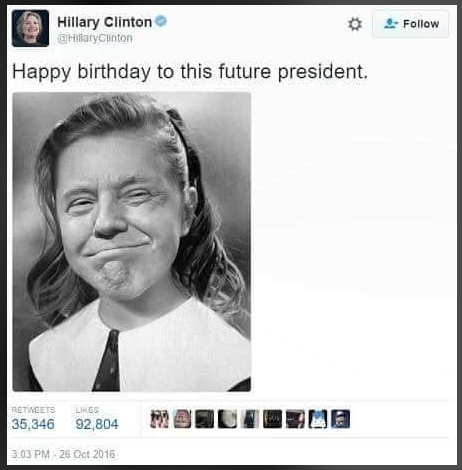The width and height of the screenshot is (462, 470).
Task: View the 35,346 retweets list
Action: (x=33, y=419)
